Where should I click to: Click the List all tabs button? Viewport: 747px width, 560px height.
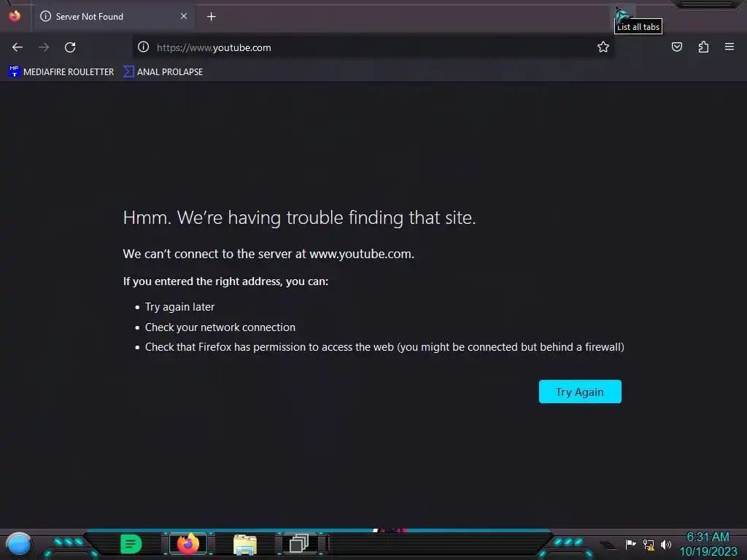coord(622,15)
